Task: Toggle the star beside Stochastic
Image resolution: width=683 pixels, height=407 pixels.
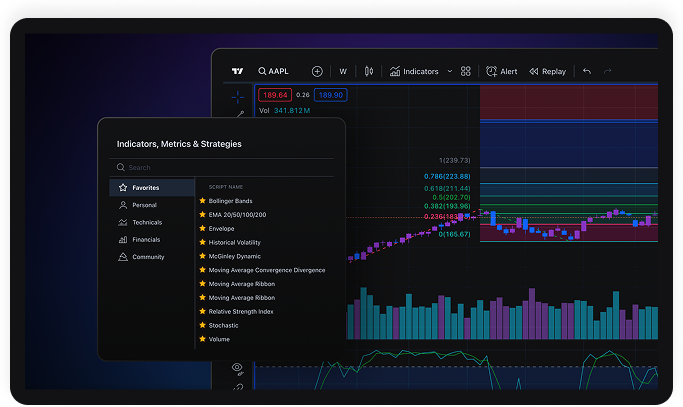Action: (203, 325)
